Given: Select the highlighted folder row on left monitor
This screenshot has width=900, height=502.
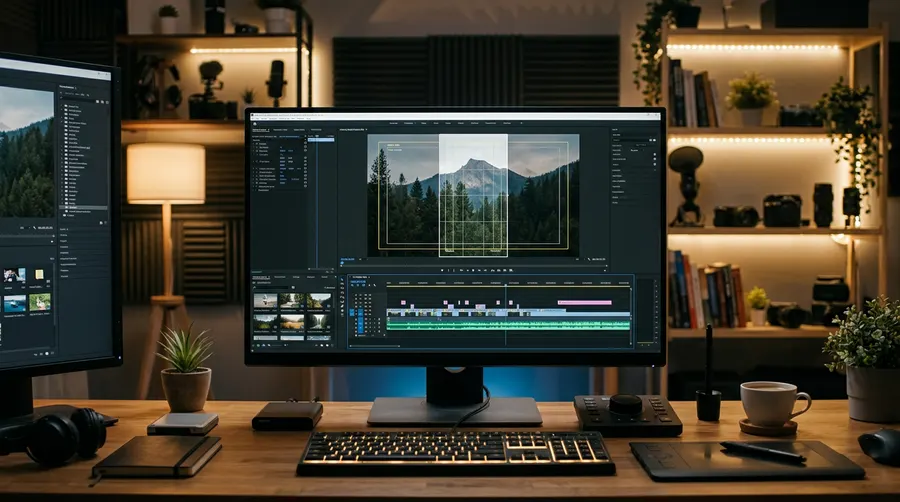Looking at the screenshot, I should pyautogui.click(x=84, y=207).
